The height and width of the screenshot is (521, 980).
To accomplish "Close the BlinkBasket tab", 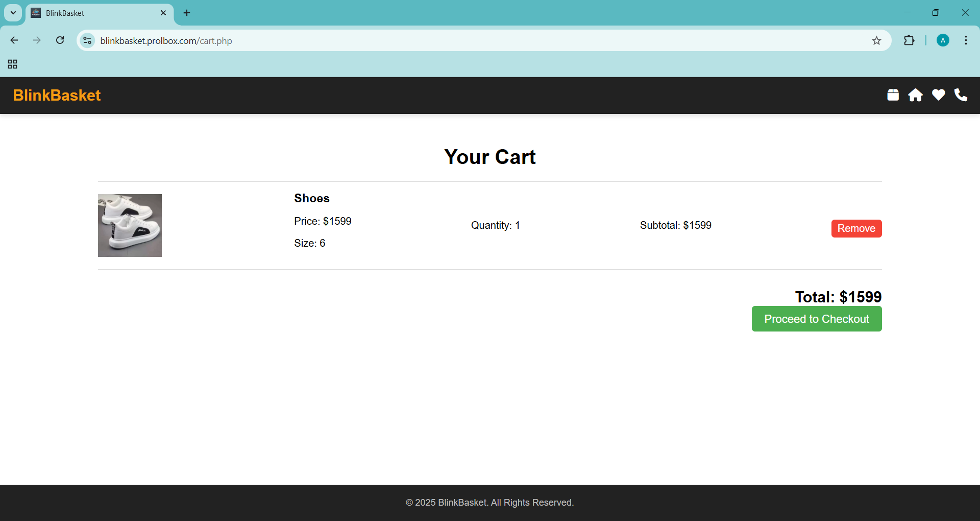I will [163, 13].
